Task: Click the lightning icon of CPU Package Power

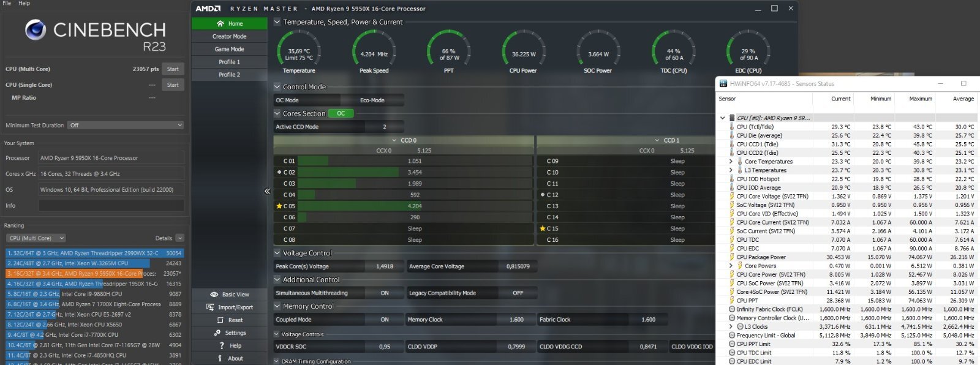Action: [731, 257]
